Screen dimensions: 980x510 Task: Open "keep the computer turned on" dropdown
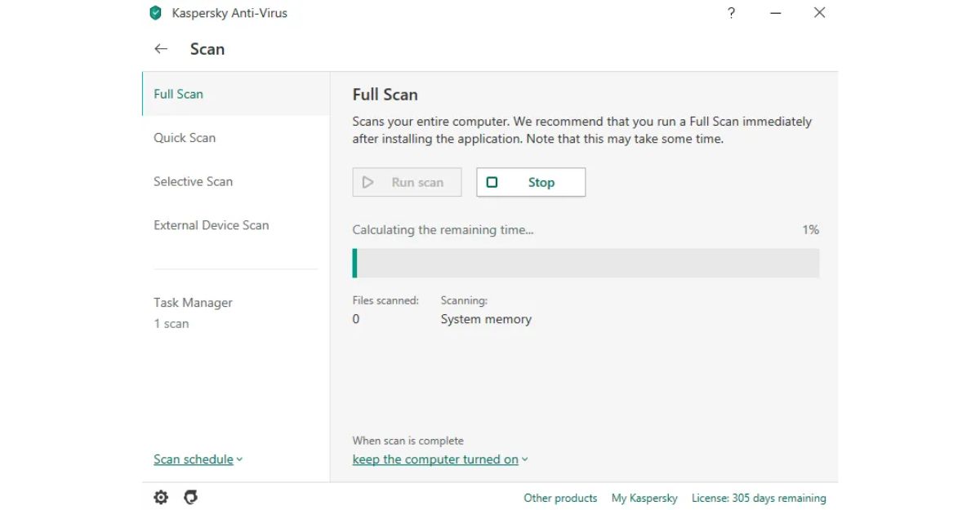[x=440, y=459]
